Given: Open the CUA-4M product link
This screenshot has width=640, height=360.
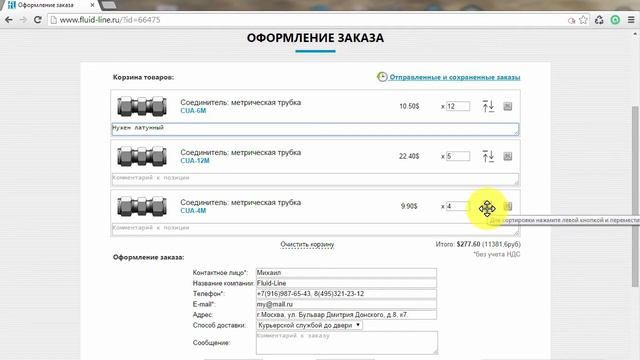Looking at the screenshot, I should tap(193, 211).
